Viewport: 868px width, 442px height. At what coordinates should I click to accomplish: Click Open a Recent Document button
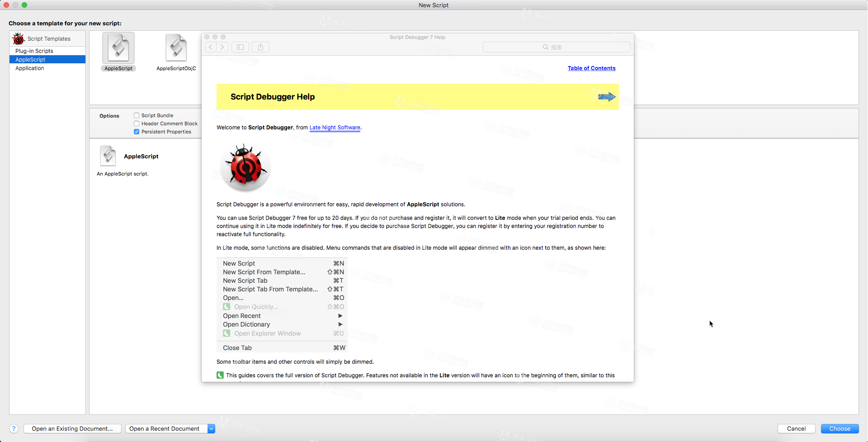pyautogui.click(x=166, y=429)
